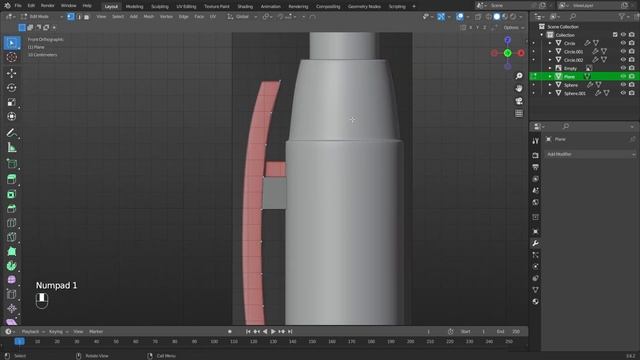640x360 pixels.
Task: Switch to the Sculpting workspace tab
Action: 160,7
